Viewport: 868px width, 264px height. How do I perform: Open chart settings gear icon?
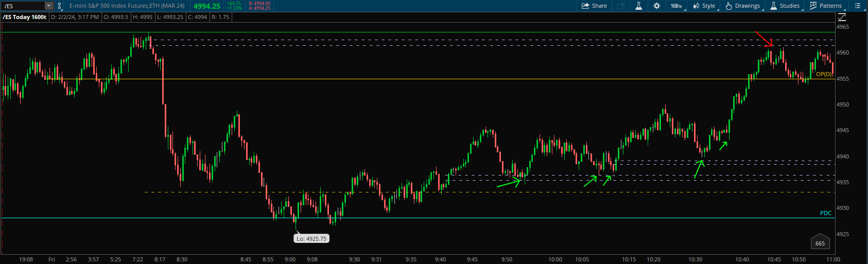pyautogui.click(x=656, y=6)
